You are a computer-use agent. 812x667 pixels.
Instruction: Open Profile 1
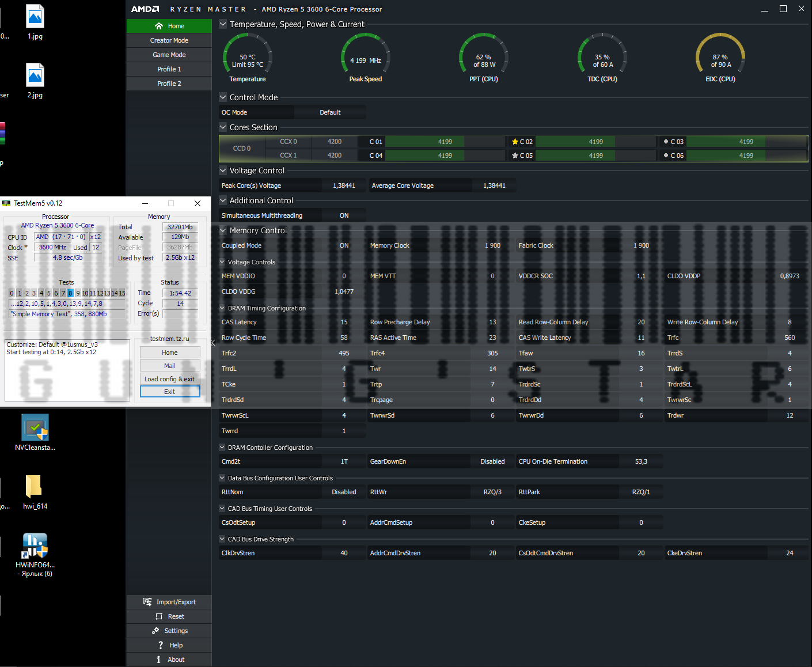(x=169, y=69)
